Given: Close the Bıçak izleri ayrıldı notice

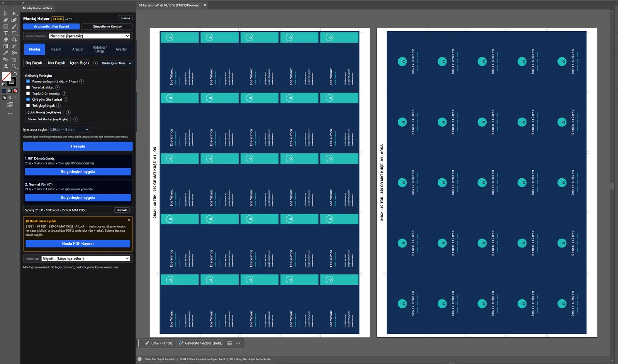Looking at the screenshot, I should click(x=129, y=220).
